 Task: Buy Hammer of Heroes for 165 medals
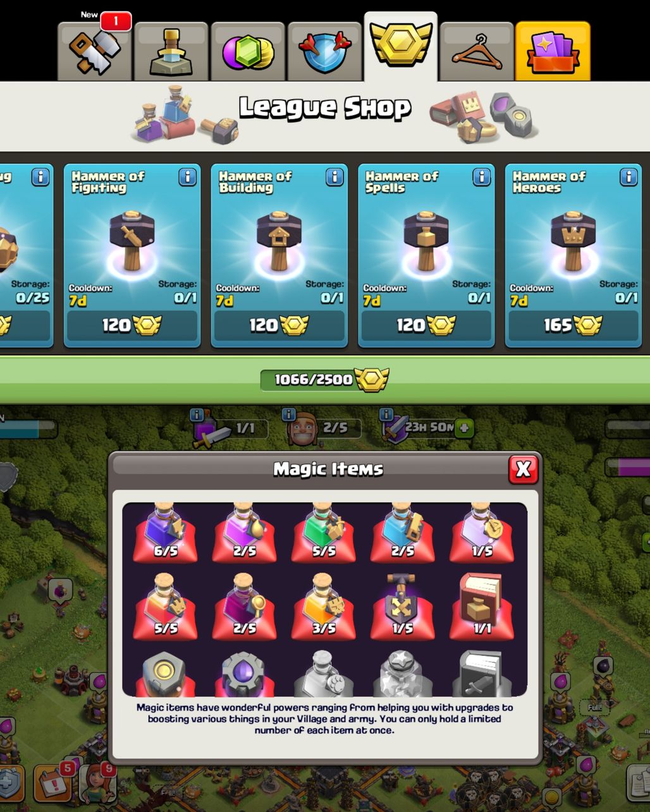pyautogui.click(x=573, y=325)
